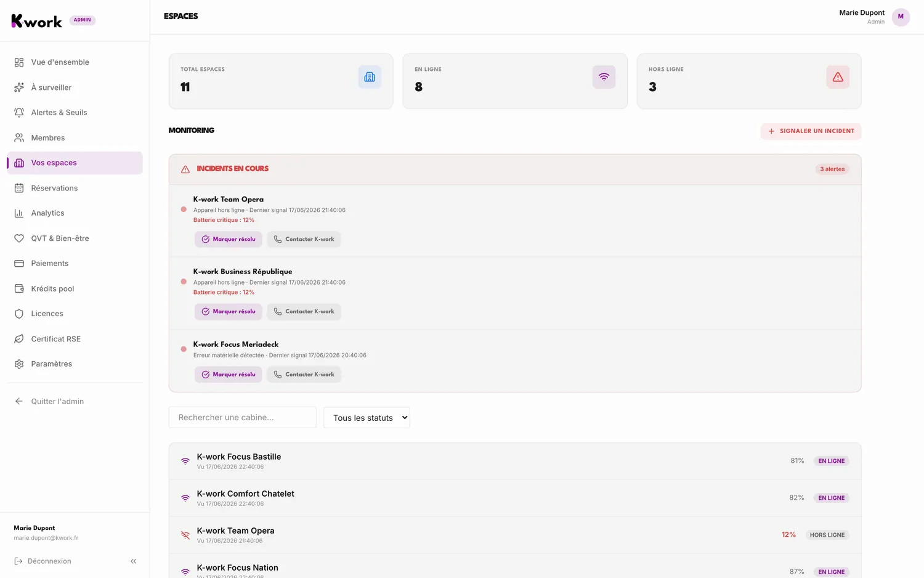This screenshot has height=578, width=924.
Task: Click the Total Espaces building icon
Action: click(370, 77)
